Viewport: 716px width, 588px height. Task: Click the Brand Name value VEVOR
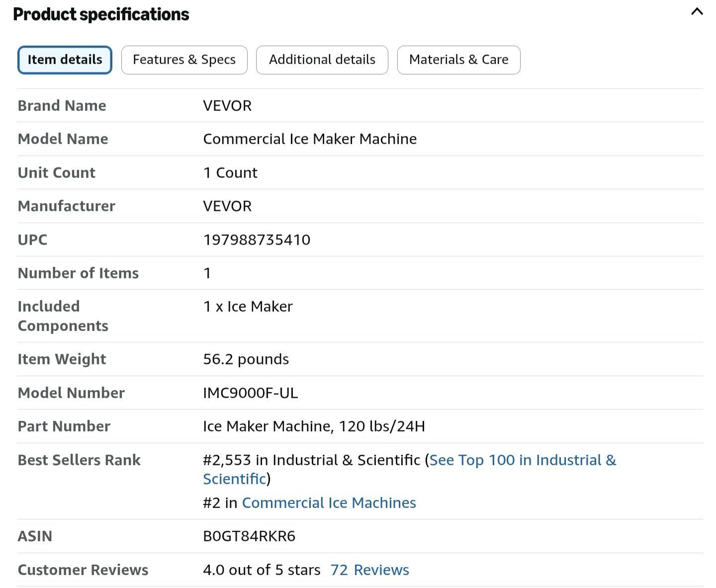(x=227, y=105)
